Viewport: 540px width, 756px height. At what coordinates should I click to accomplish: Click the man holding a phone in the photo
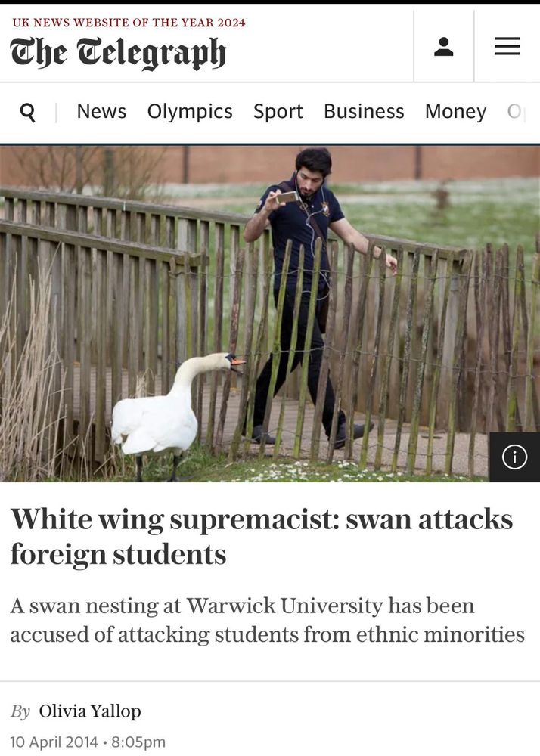coord(313,294)
